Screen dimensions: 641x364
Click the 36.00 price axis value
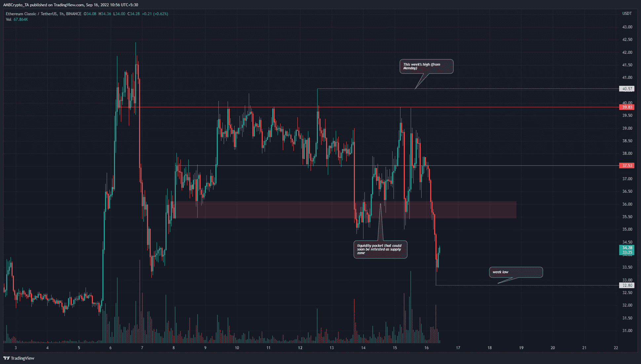coord(627,204)
